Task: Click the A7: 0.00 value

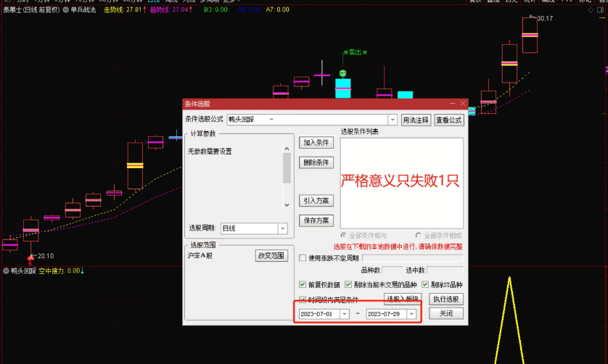Action: pos(278,9)
